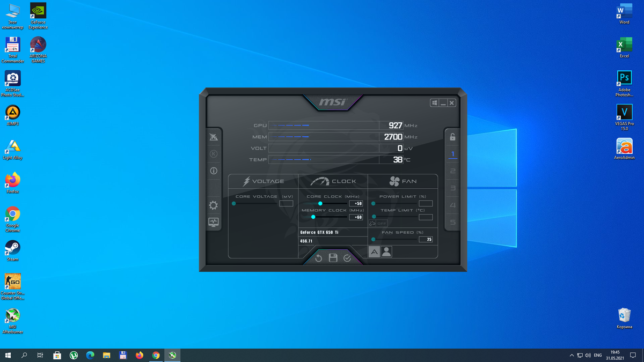Select profile slot 4
This screenshot has width=644, height=362.
[x=452, y=205]
